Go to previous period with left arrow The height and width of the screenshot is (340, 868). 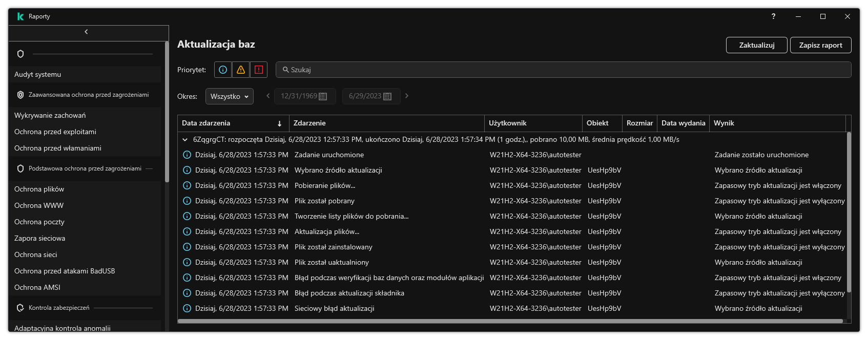tap(267, 96)
